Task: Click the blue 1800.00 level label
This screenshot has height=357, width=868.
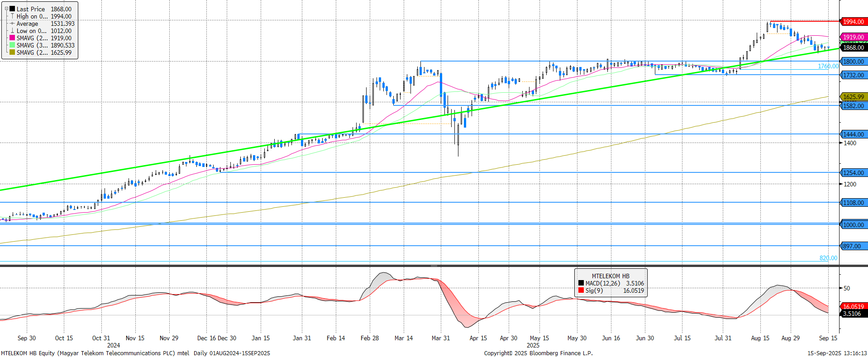Action: click(x=854, y=62)
